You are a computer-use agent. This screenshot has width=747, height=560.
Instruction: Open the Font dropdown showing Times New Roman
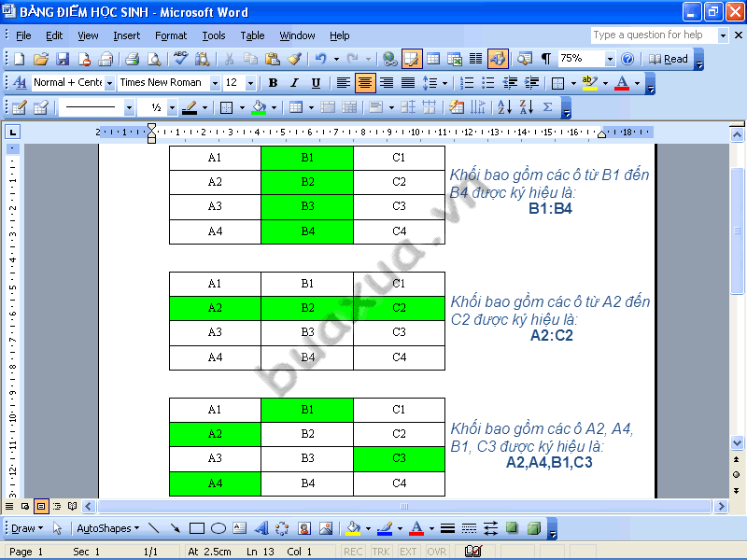[215, 83]
